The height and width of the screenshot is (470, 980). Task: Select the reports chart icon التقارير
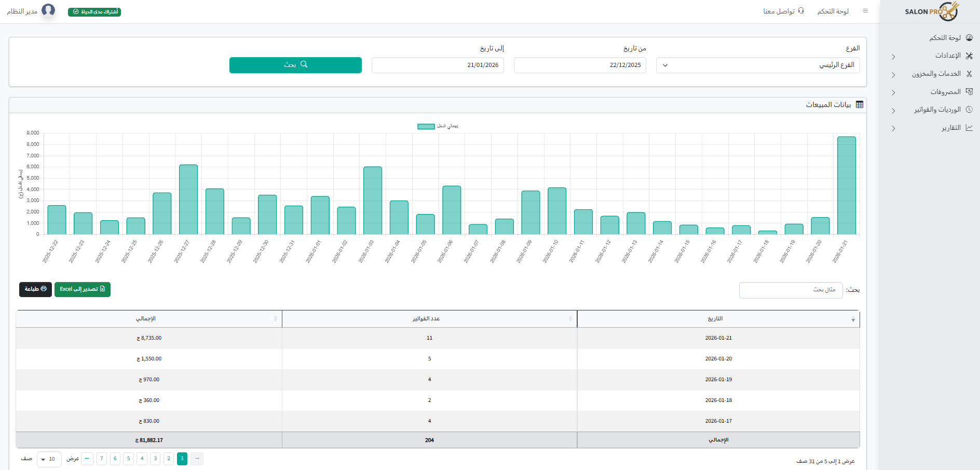coord(970,128)
